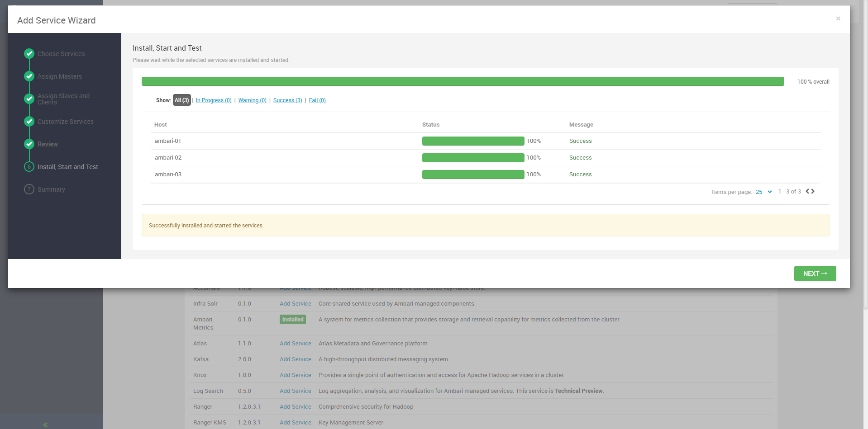Image resolution: width=868 pixels, height=429 pixels.
Task: Click Add Service for Atlas
Action: point(296,344)
